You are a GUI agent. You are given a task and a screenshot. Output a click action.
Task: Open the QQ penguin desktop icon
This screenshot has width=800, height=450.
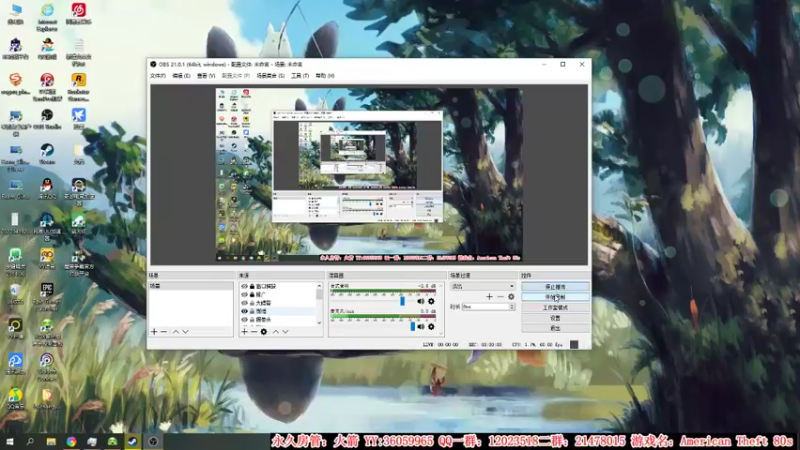(x=47, y=188)
